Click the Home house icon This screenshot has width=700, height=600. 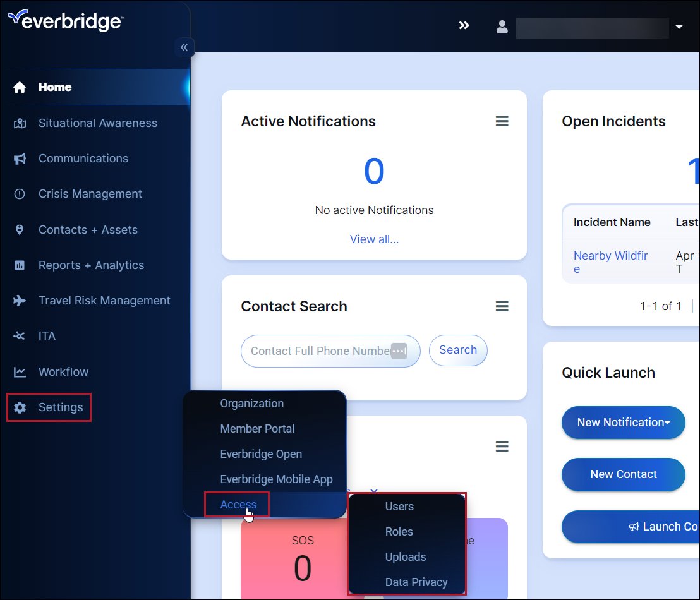(x=20, y=87)
